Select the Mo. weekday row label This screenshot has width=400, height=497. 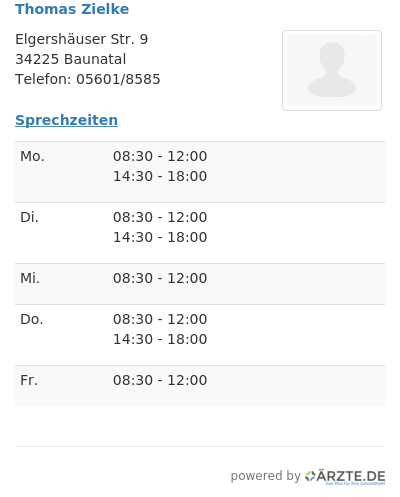point(32,156)
